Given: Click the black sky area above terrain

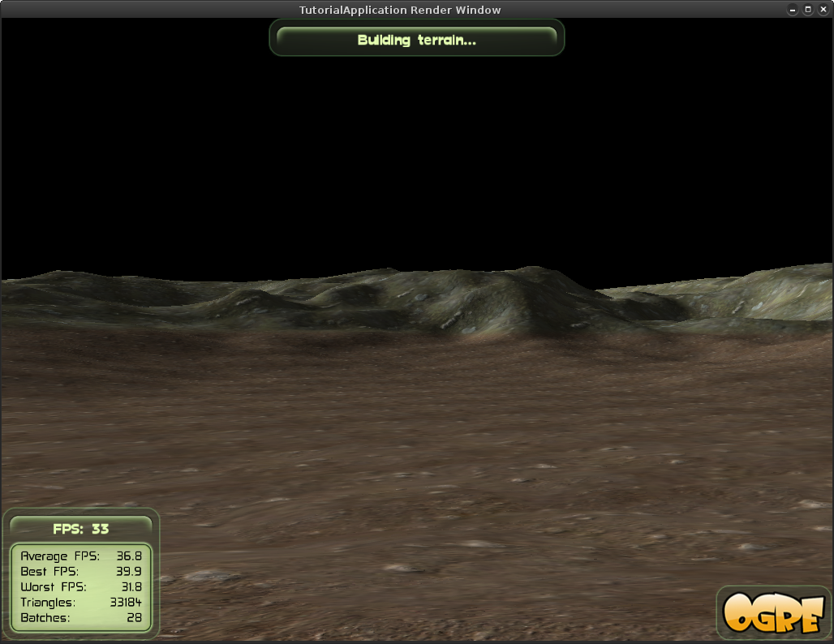Looking at the screenshot, I should point(416,160).
